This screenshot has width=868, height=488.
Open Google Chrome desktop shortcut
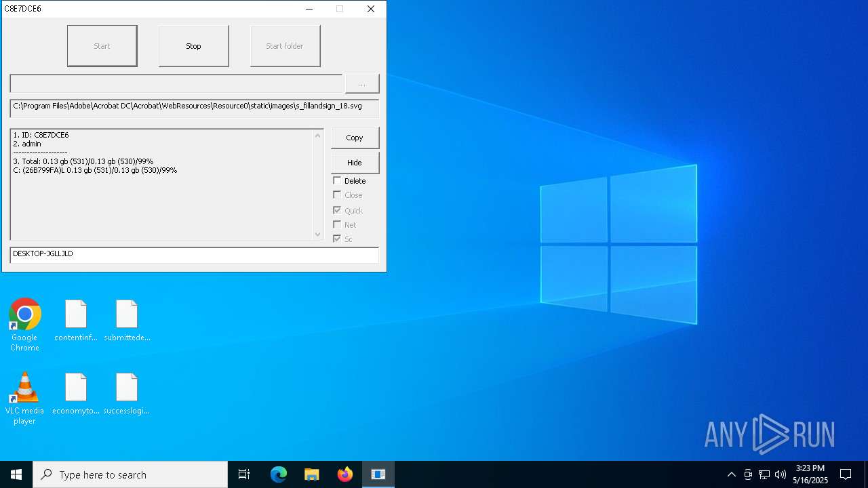pos(24,325)
